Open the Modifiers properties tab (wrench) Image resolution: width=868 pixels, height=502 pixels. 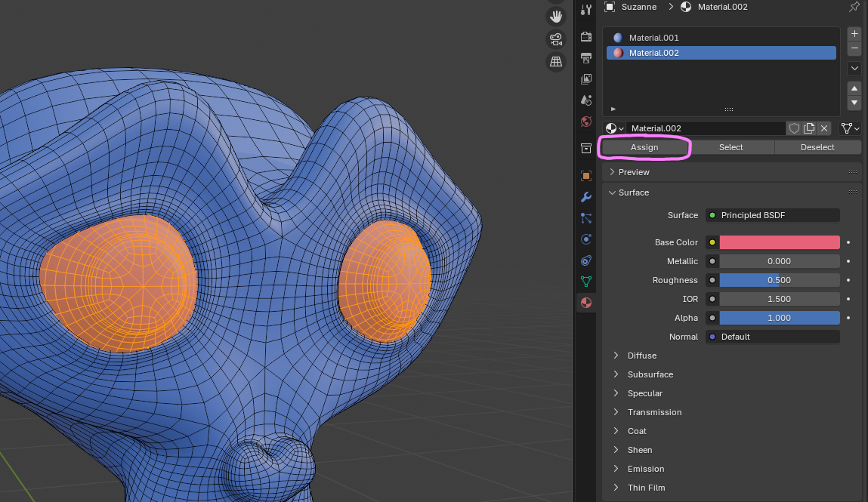(586, 197)
